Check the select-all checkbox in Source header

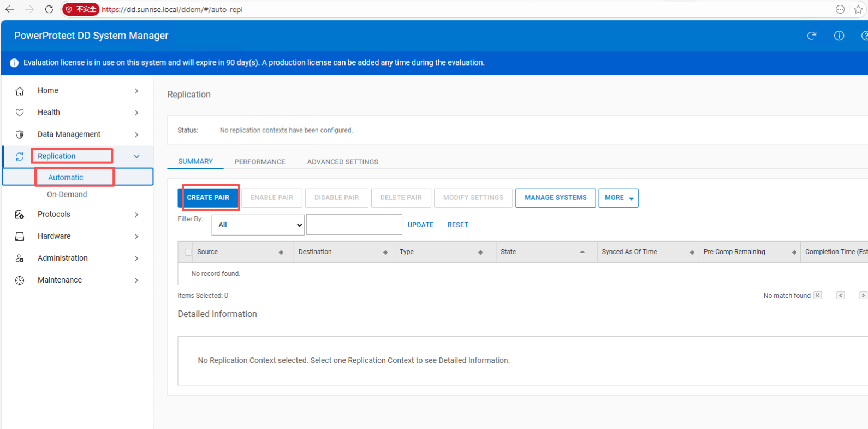188,252
